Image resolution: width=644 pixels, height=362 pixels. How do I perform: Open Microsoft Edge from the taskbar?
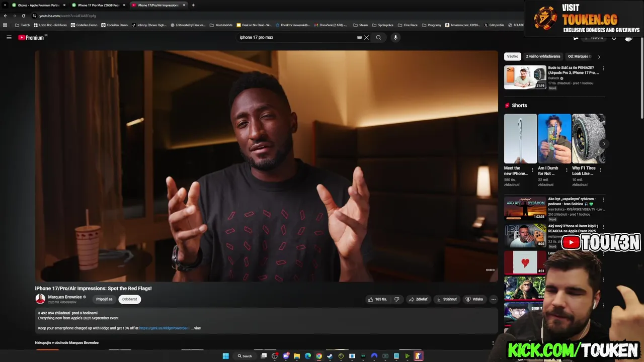pyautogui.click(x=308, y=356)
